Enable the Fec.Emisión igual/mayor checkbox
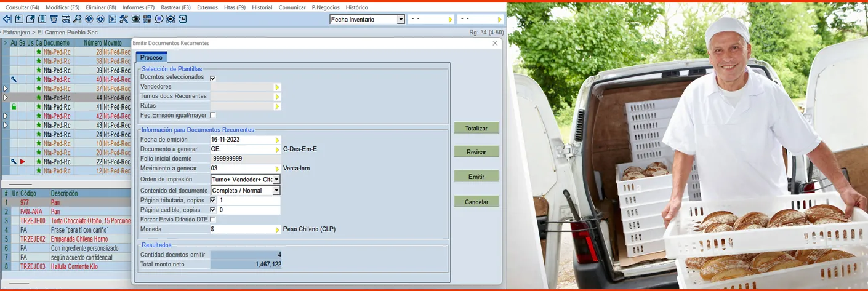Viewport: 868px width, 291px height. coord(213,116)
